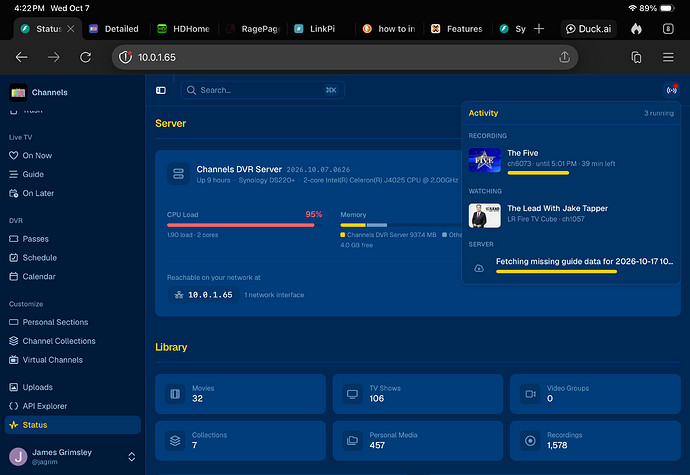Select the Fetching missing guide data entry
The width and height of the screenshot is (690, 475).
(571, 266)
